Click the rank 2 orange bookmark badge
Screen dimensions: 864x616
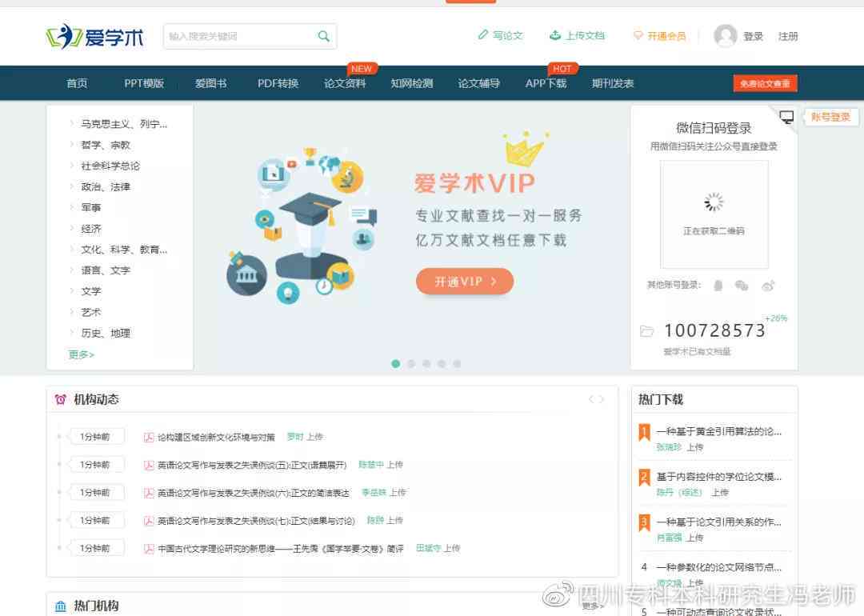pyautogui.click(x=644, y=478)
